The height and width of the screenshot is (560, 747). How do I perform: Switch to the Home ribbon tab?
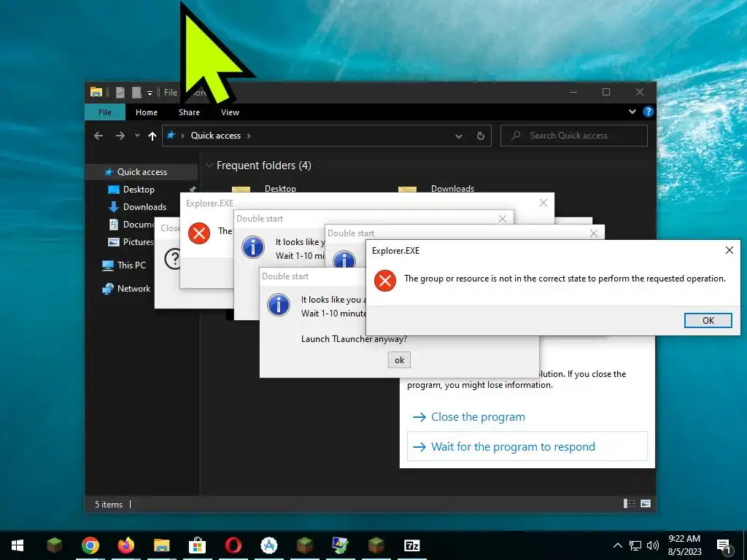tap(146, 112)
